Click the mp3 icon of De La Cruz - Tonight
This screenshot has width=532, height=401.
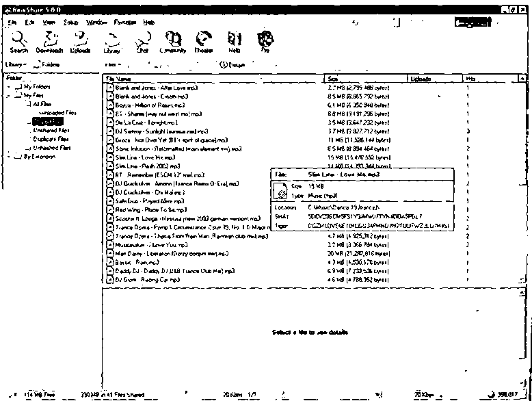click(x=110, y=122)
